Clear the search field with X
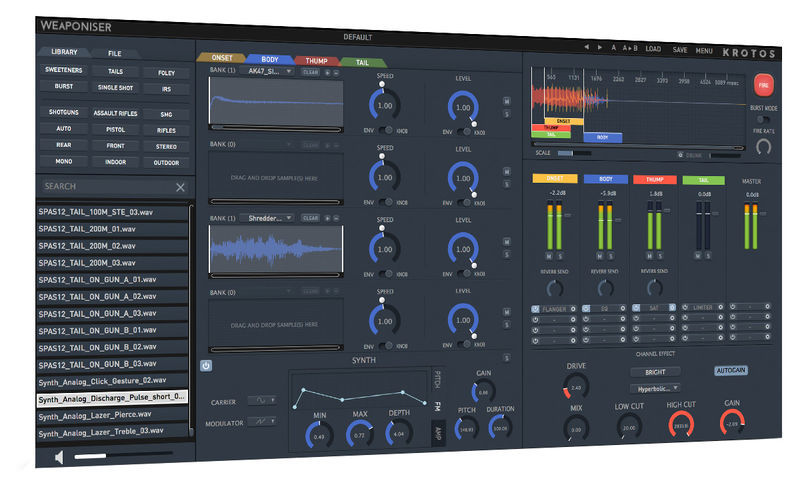This screenshot has width=800, height=487. coord(180,187)
